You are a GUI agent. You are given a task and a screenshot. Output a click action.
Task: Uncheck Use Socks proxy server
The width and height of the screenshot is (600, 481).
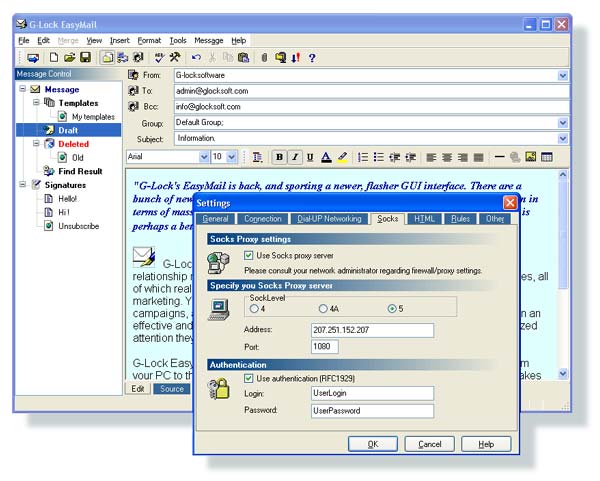248,255
